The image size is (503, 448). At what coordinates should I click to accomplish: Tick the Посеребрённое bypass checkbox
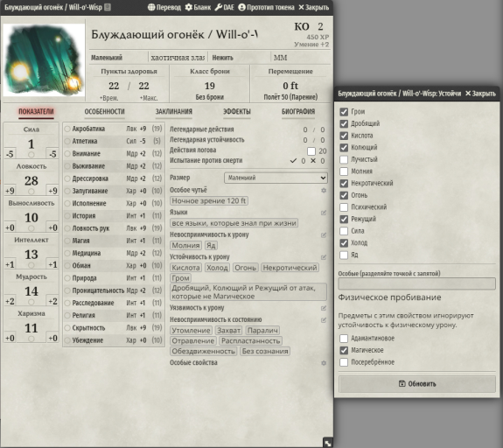click(344, 362)
